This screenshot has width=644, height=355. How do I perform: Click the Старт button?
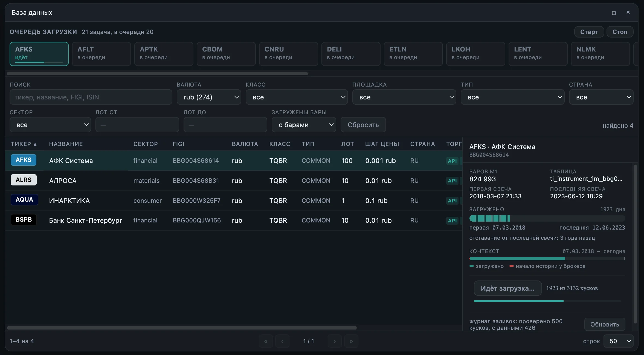click(589, 32)
